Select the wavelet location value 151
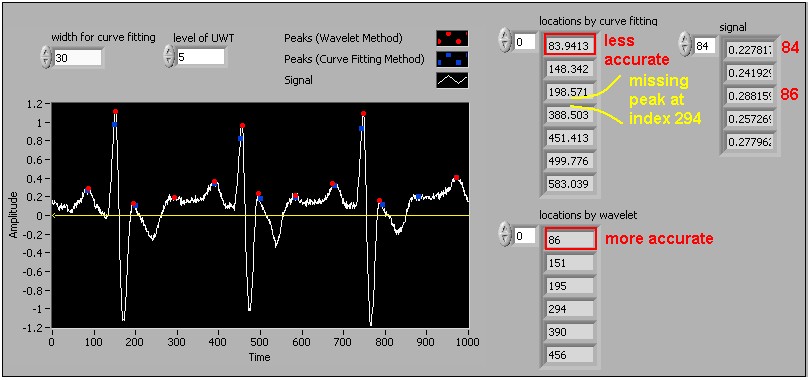This screenshot has height=380, width=808. point(570,262)
